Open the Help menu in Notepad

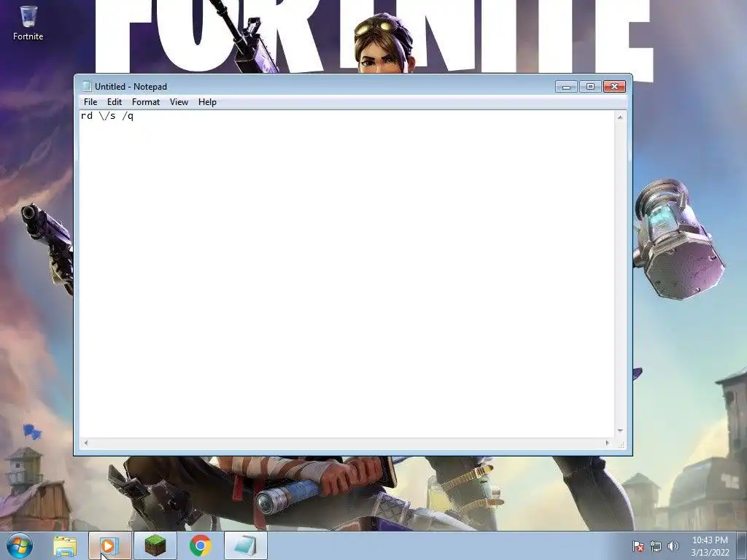tap(207, 102)
